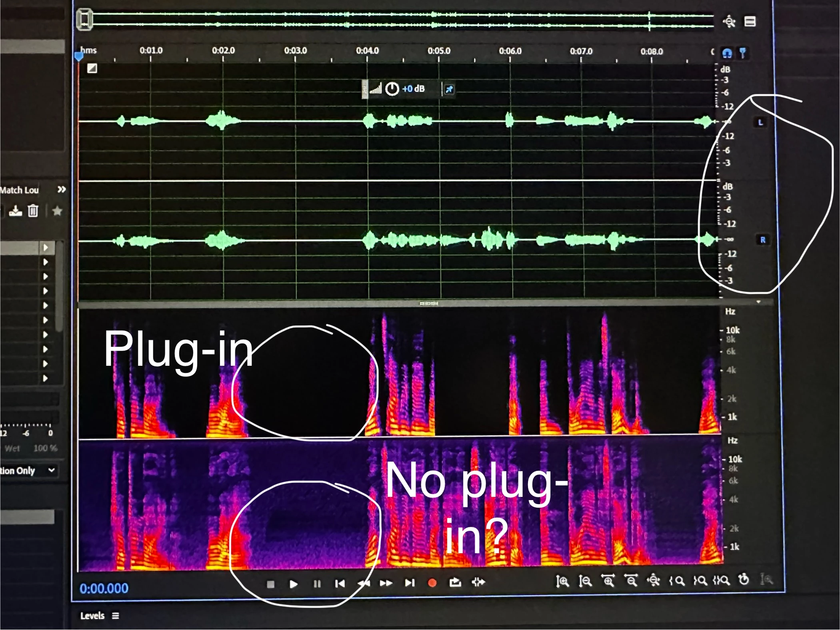Click the save preset icon
840x630 pixels.
tap(15, 211)
